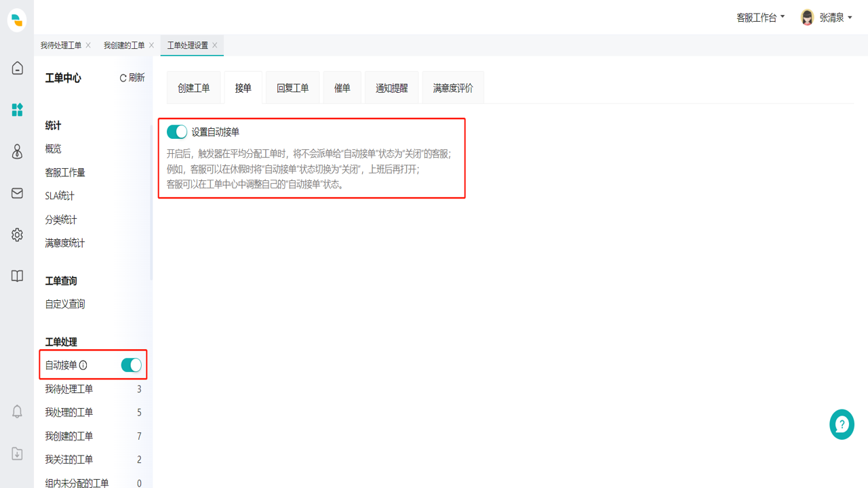
Task: Switch to the 通知提醒 settings tab
Action: (x=392, y=87)
